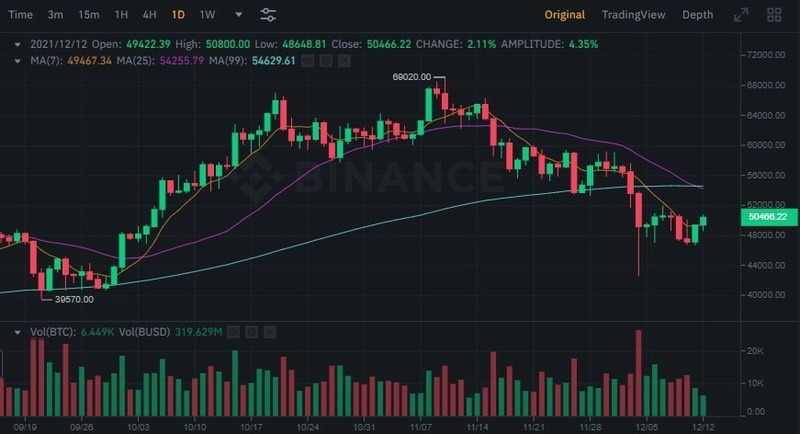Open the MA indicator settings gear
The image size is (800, 434).
click(326, 61)
